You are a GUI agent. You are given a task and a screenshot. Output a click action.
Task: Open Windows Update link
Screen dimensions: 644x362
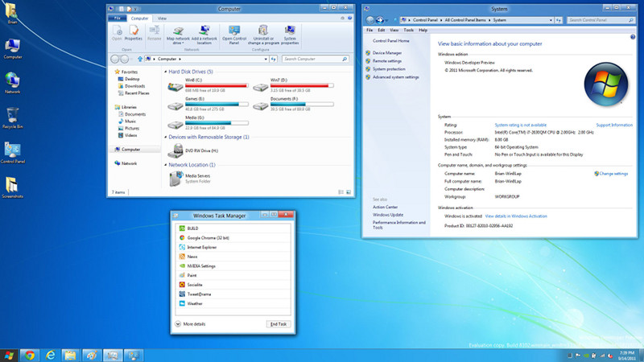coord(388,215)
